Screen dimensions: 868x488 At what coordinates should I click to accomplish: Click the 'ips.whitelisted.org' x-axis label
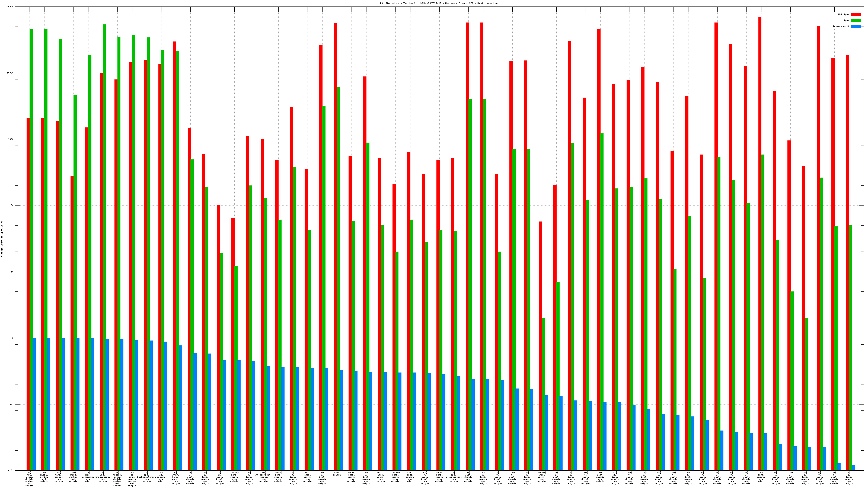click(454, 477)
